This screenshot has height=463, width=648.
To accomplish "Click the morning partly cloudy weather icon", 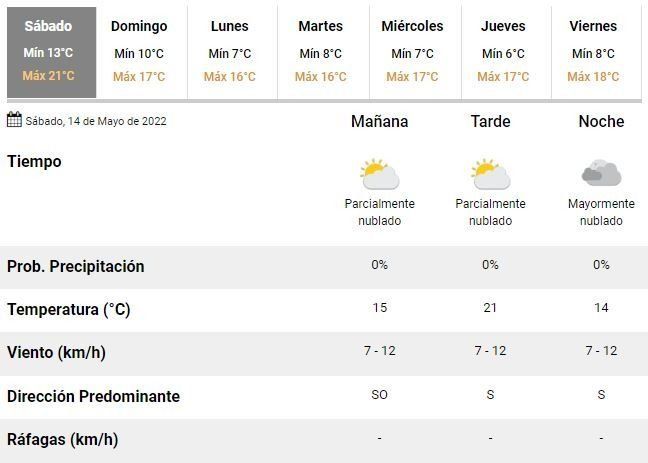I will [x=380, y=174].
